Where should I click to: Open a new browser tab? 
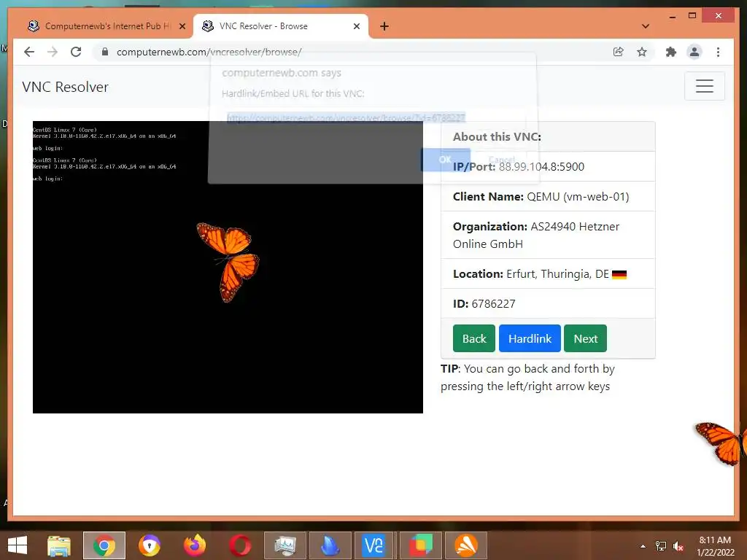tap(384, 27)
